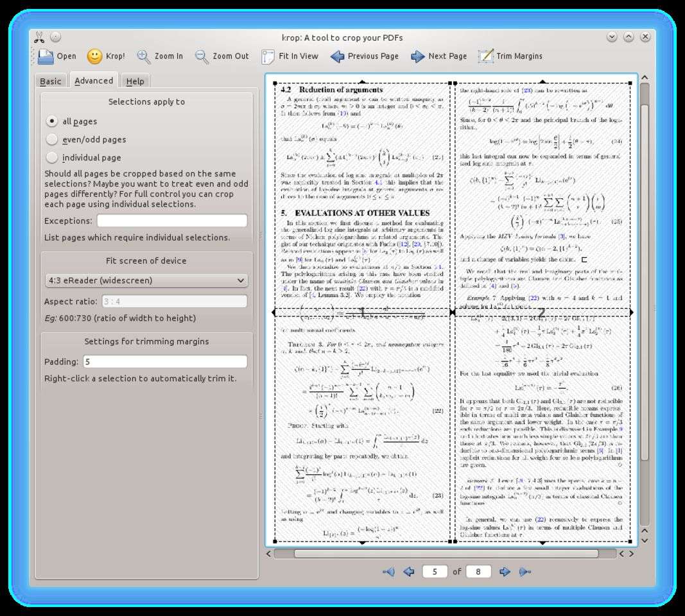
Task: Click the Open file toolbar icon
Action: coord(46,56)
